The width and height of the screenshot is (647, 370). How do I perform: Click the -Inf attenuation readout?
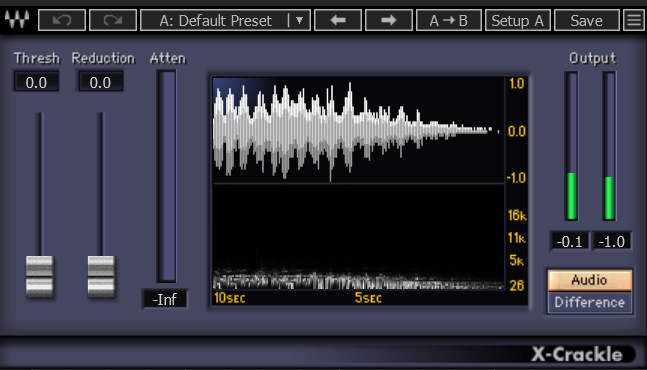click(165, 299)
